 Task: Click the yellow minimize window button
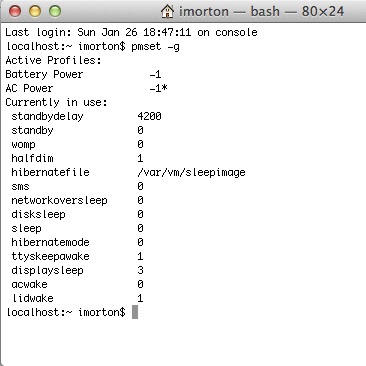coord(35,11)
